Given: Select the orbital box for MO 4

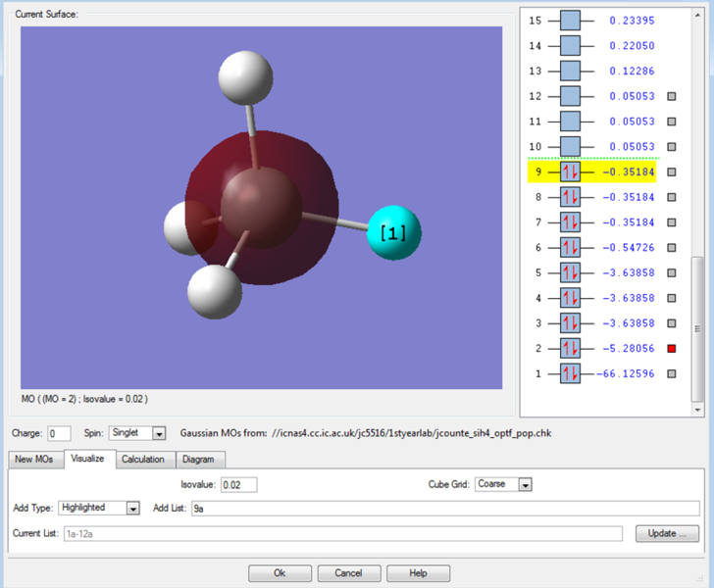Looking at the screenshot, I should point(570,298).
